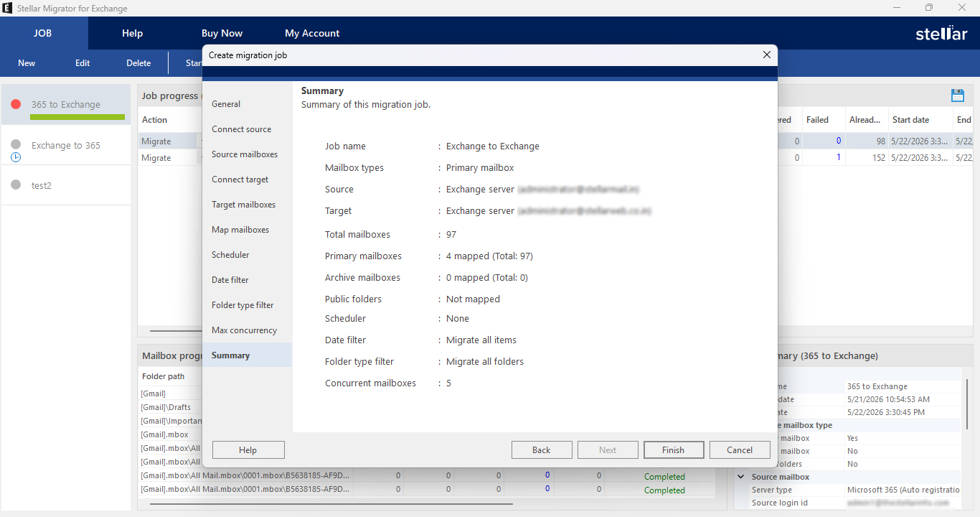Click the Action column header

click(x=154, y=120)
